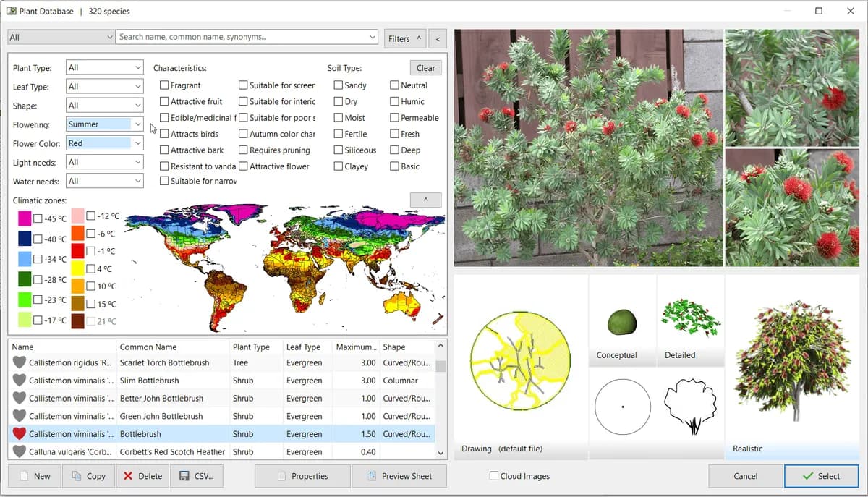
Task: Click heart icon beside Green John Bottlebrush
Action: coord(20,416)
